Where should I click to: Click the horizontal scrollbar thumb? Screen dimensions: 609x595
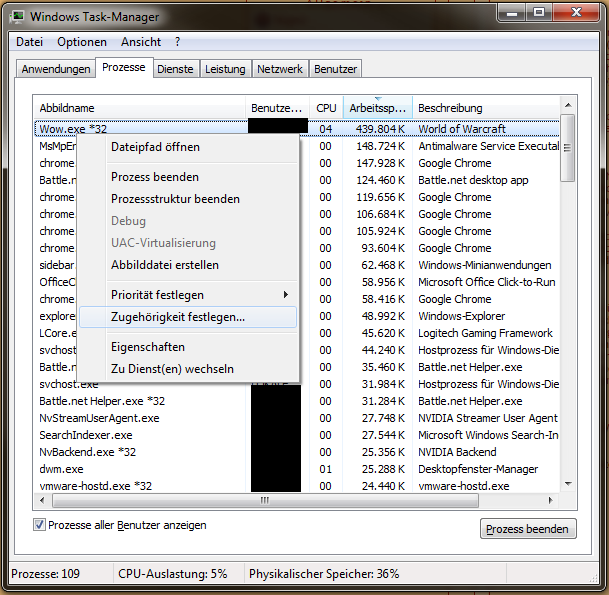pyautogui.click(x=265, y=500)
